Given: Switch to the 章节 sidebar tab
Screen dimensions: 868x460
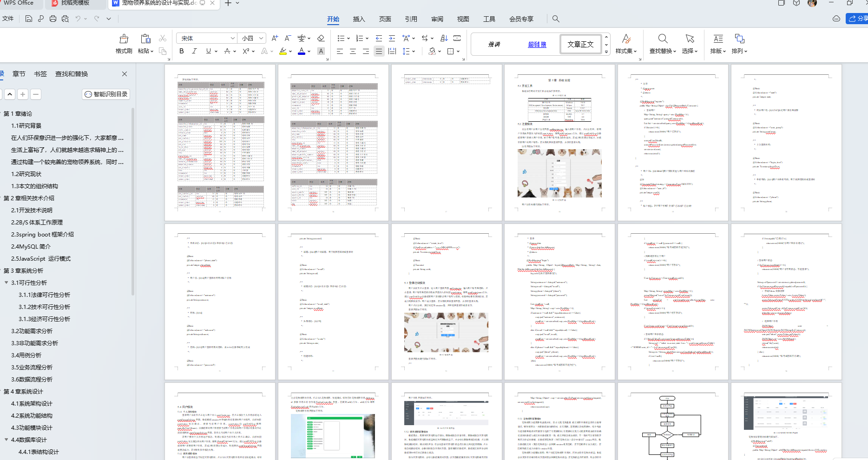Looking at the screenshot, I should 19,74.
